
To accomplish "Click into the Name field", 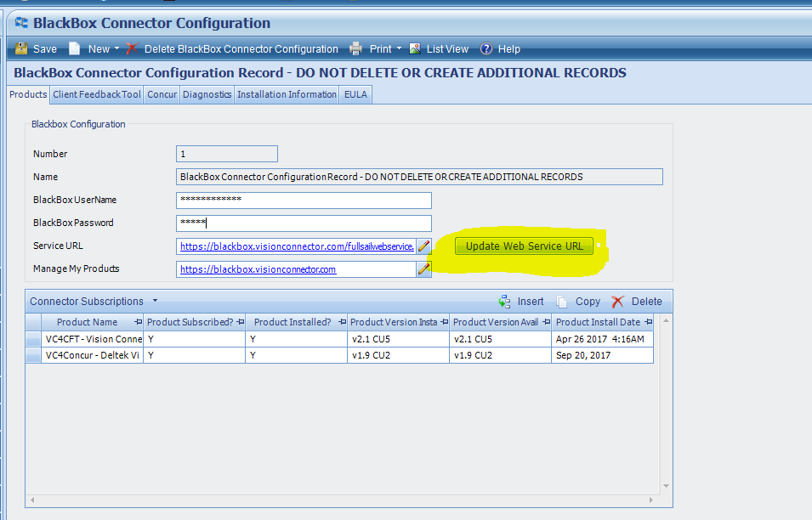I will tap(419, 177).
